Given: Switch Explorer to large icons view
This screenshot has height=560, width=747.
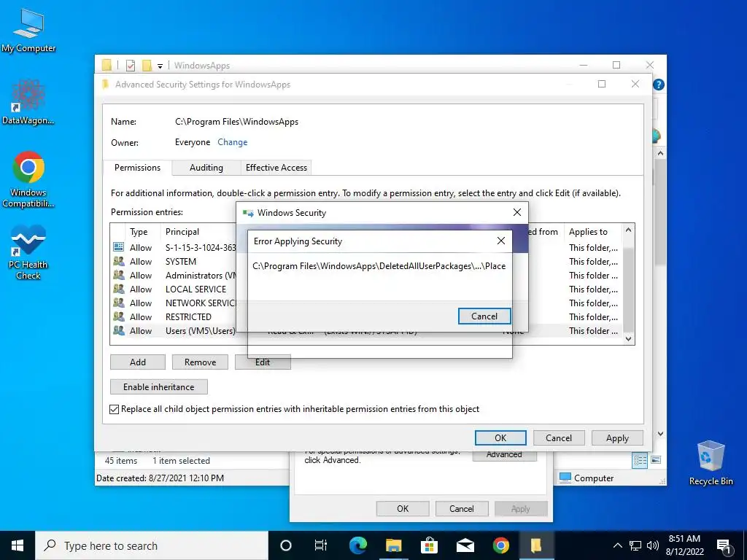Looking at the screenshot, I should click(656, 460).
